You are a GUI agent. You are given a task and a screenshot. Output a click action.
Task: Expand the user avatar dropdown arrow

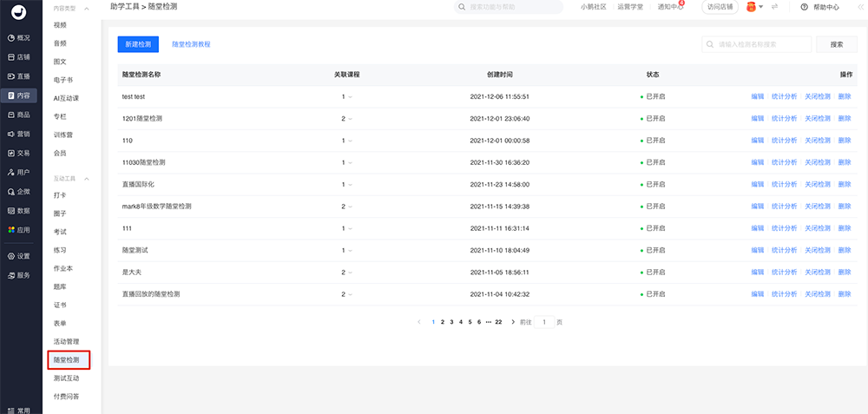tap(761, 7)
